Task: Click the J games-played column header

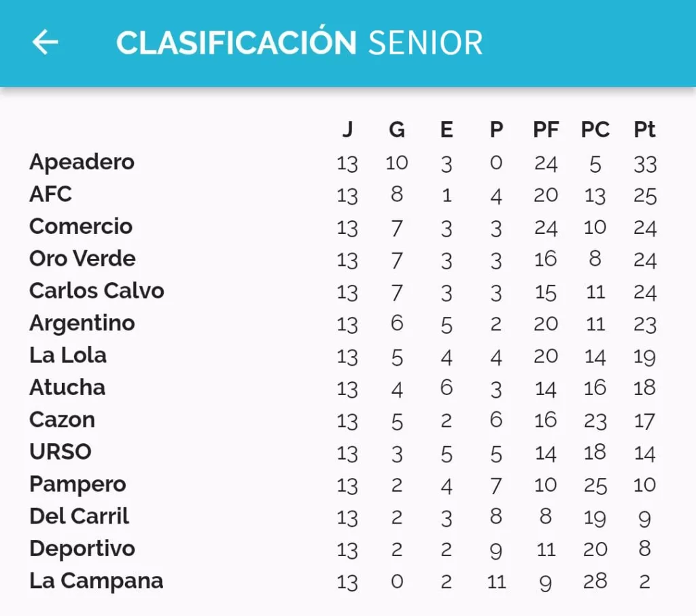Action: (x=347, y=130)
